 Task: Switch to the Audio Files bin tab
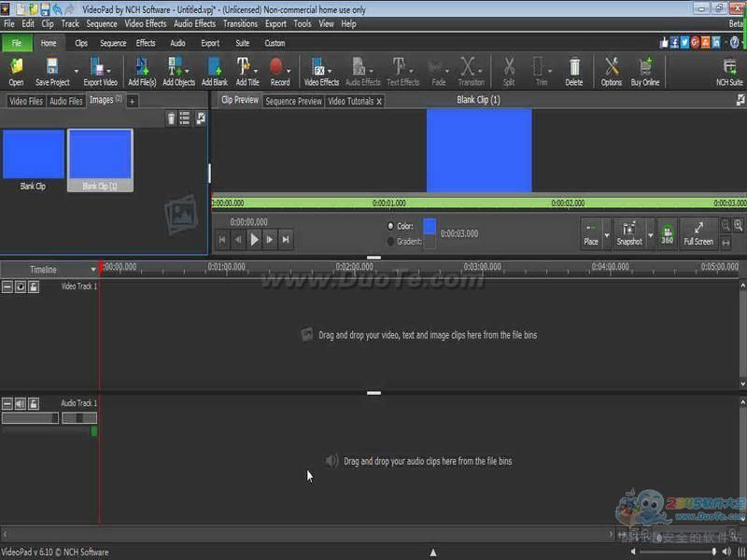[x=66, y=101]
